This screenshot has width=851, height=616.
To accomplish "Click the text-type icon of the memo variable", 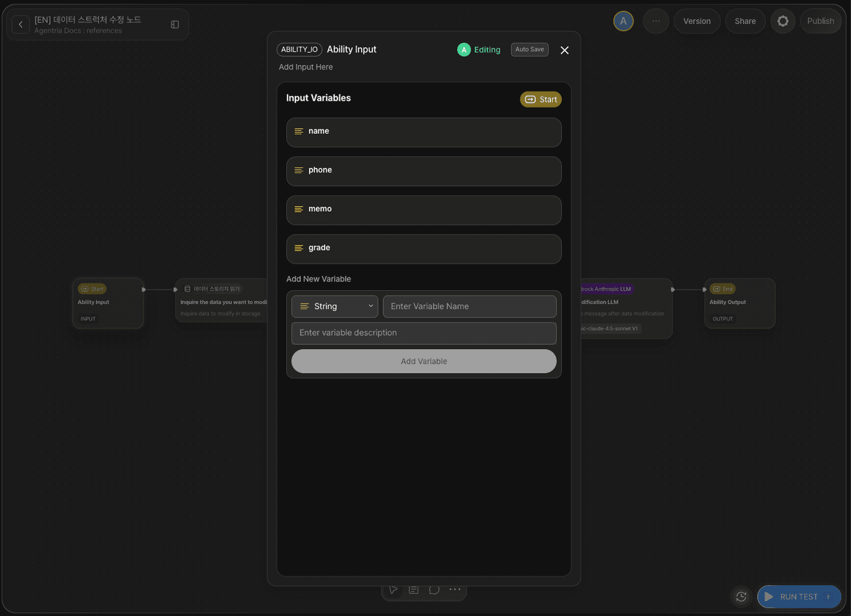I will tap(298, 209).
